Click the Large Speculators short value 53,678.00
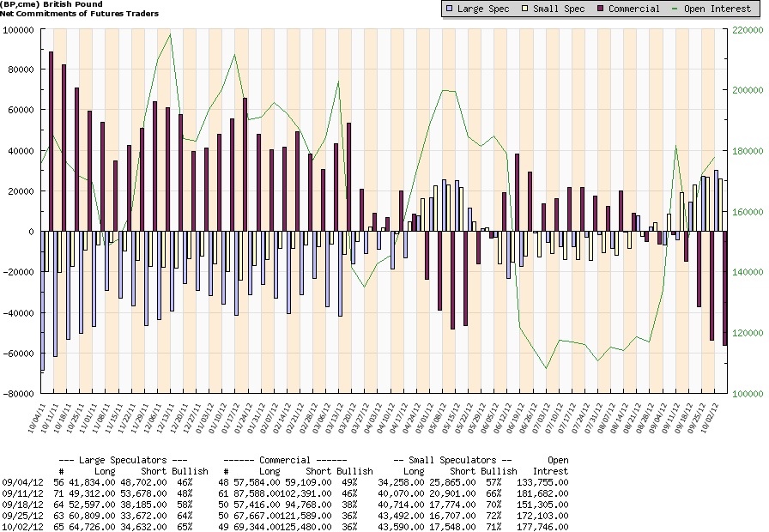The width and height of the screenshot is (769, 532). click(143, 493)
